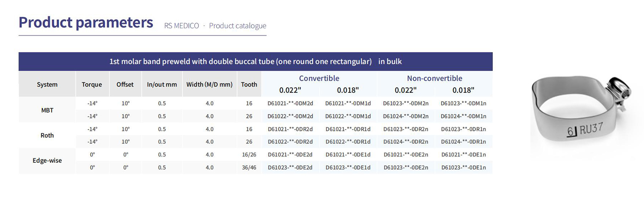This screenshot has width=644, height=202.
Task: Click the "Product parameters" heading
Action: (86, 22)
